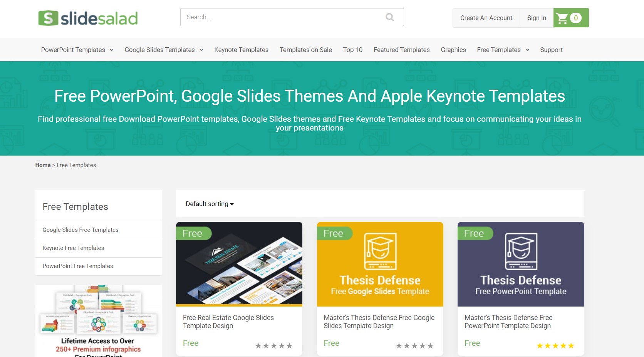Image resolution: width=644 pixels, height=357 pixels.
Task: Click Free badge on yellow Thesis Defense card
Action: [x=334, y=233]
